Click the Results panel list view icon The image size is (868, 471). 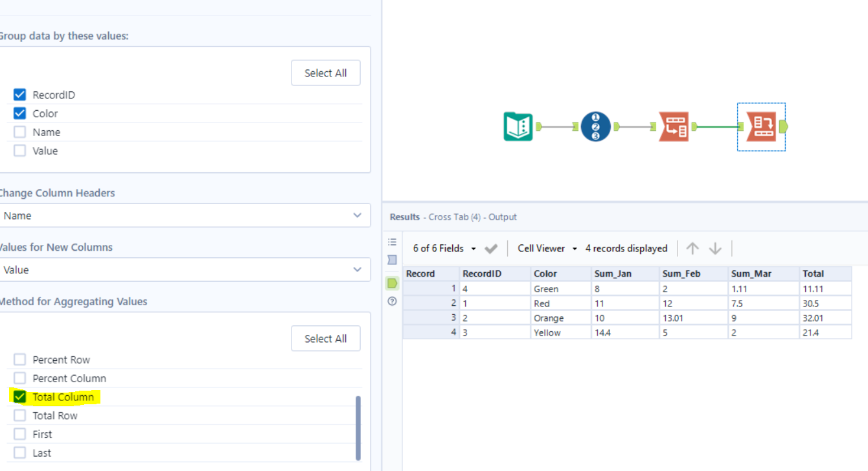coord(392,241)
